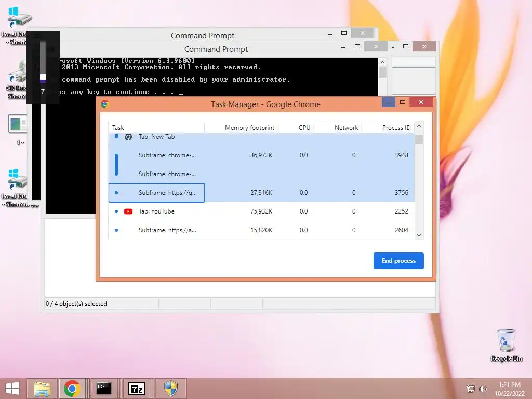
Task: Select the Subframe: https://g... row
Action: 261,193
